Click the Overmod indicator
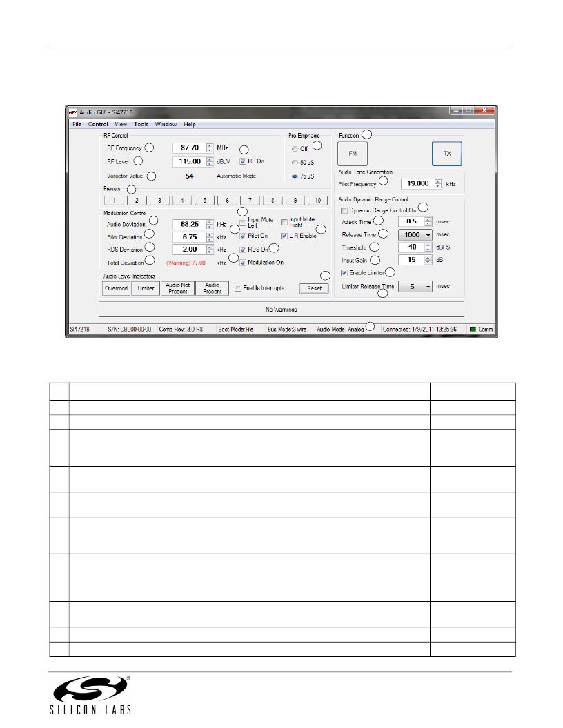Screen dimensions: 563x728 click(116, 288)
